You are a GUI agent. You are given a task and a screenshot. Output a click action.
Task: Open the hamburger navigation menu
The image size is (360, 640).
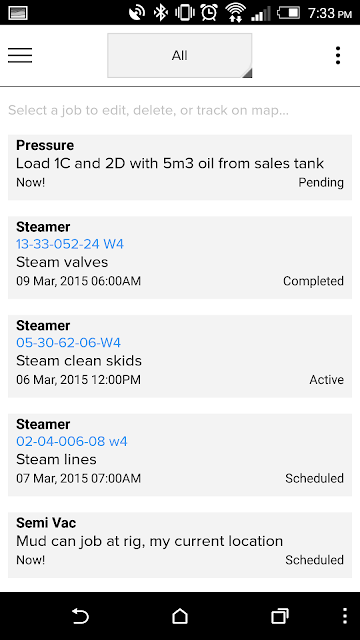[20, 56]
